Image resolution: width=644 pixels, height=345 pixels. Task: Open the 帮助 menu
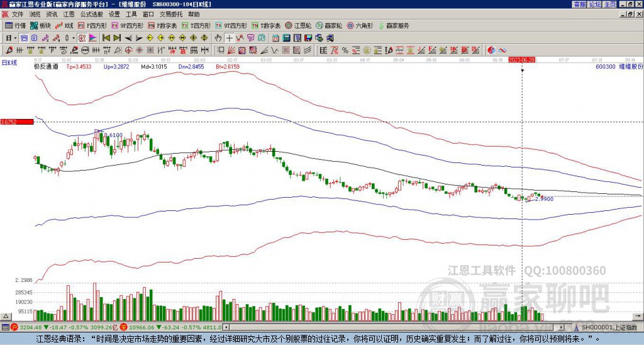194,14
